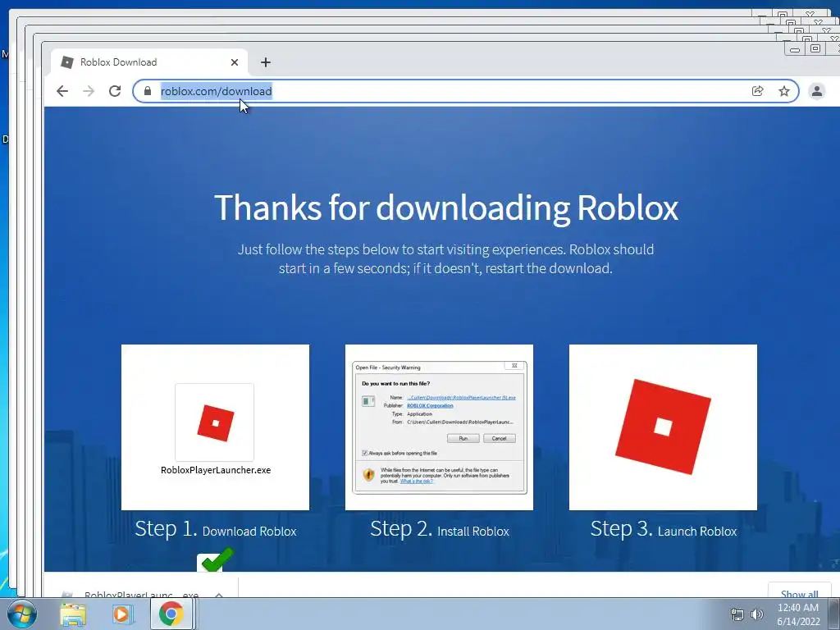Viewport: 840px width, 630px height.
Task: Switch to the Roblox Download tab
Action: pos(149,62)
